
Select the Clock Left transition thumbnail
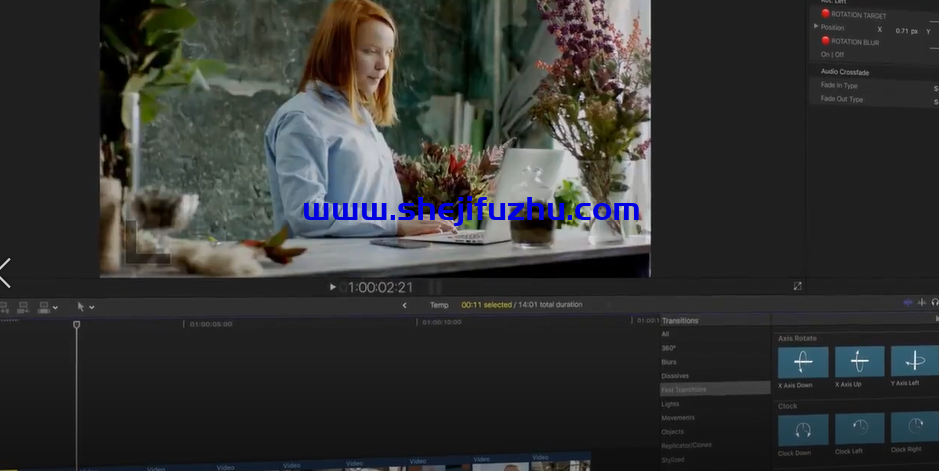pyautogui.click(x=859, y=429)
